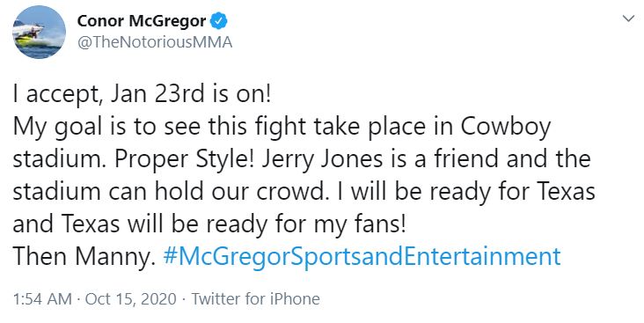Viewport: 644px width, 323px height.
Task: Click the words "Then Manny."
Action: pos(84,256)
